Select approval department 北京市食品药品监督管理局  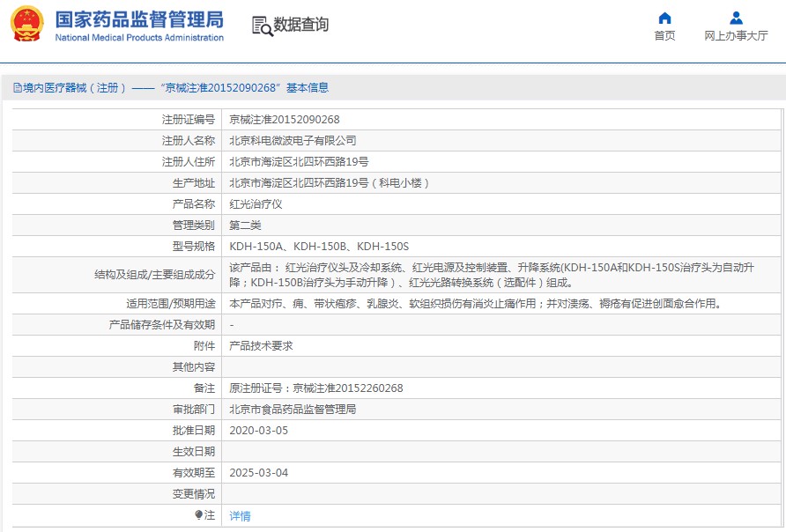click(x=293, y=410)
